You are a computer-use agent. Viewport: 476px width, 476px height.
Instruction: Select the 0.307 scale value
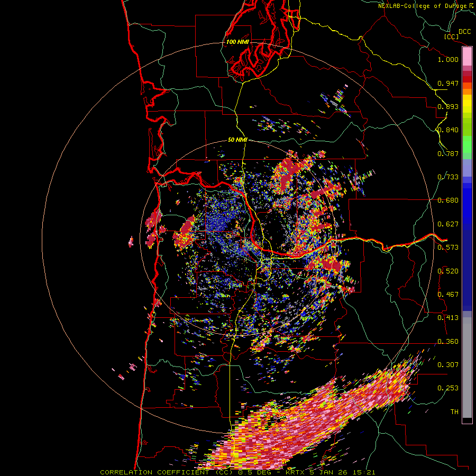pyautogui.click(x=448, y=365)
